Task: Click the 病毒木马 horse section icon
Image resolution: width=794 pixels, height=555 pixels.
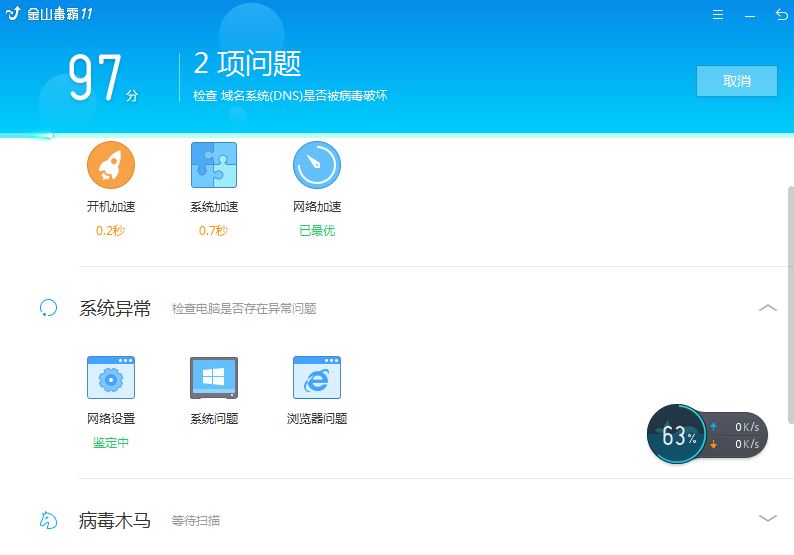Action: tap(48, 520)
